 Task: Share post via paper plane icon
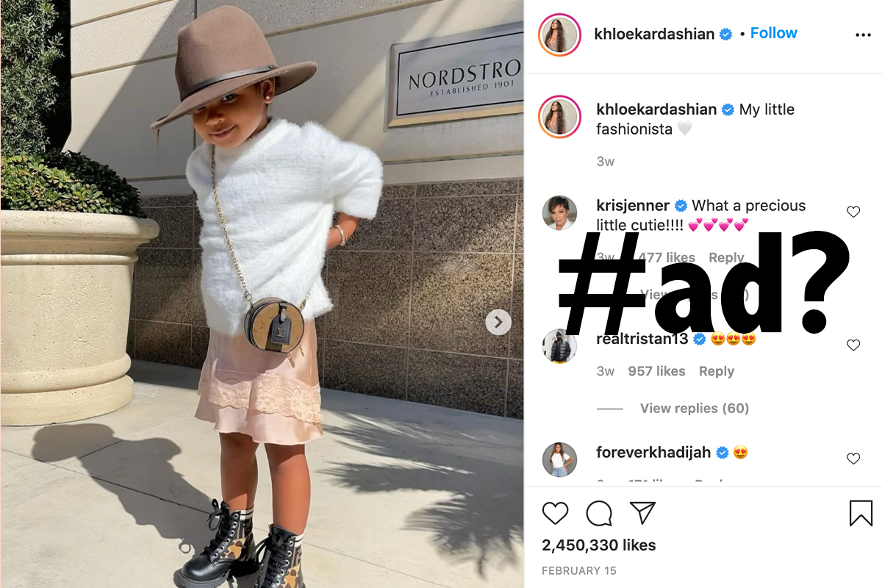[x=643, y=513]
